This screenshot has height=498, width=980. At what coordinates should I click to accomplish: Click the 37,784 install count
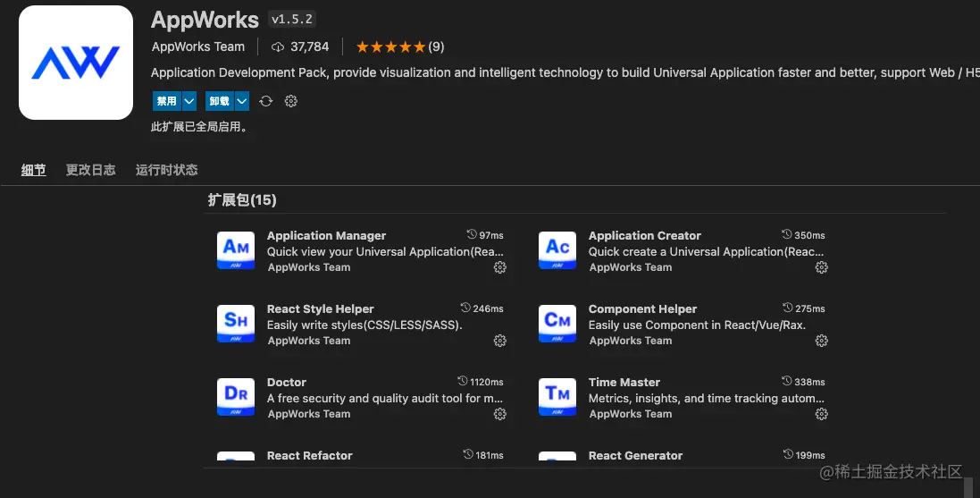300,46
